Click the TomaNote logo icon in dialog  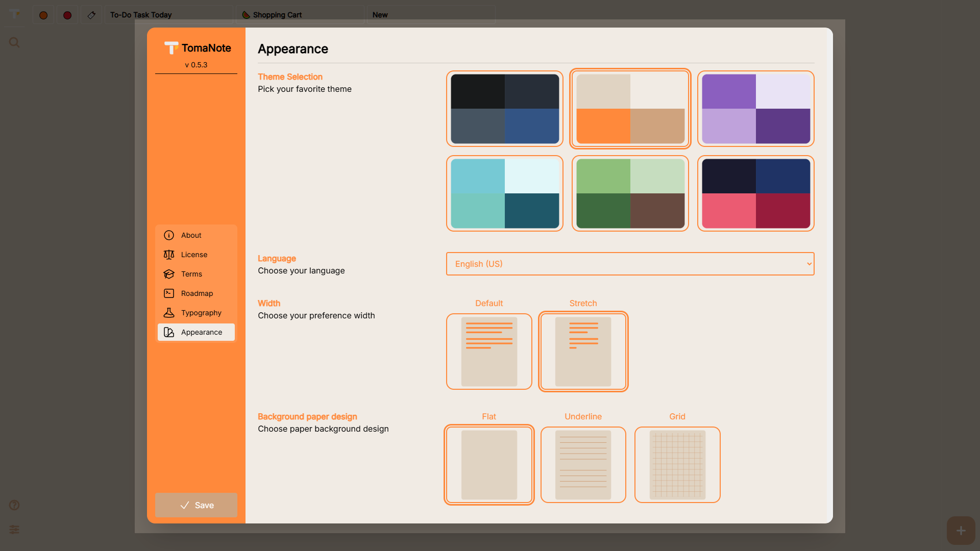[171, 48]
